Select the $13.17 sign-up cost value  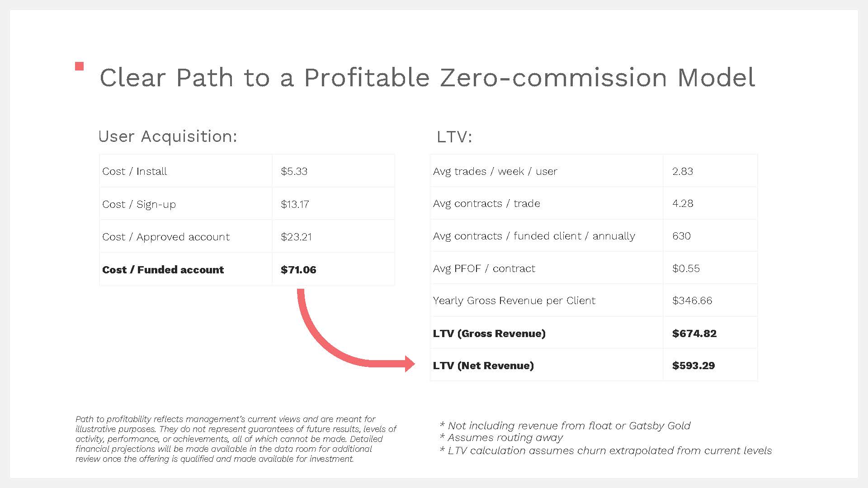coord(295,204)
